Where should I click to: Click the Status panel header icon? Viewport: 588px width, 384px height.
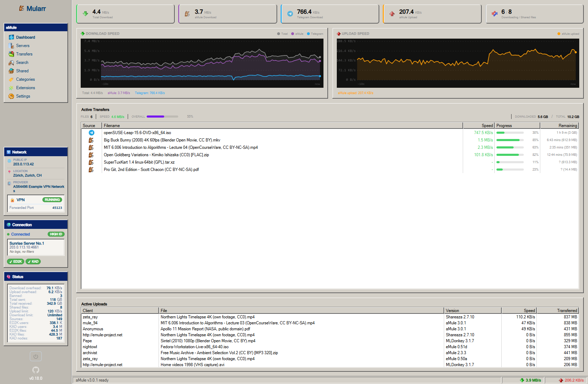(x=9, y=277)
